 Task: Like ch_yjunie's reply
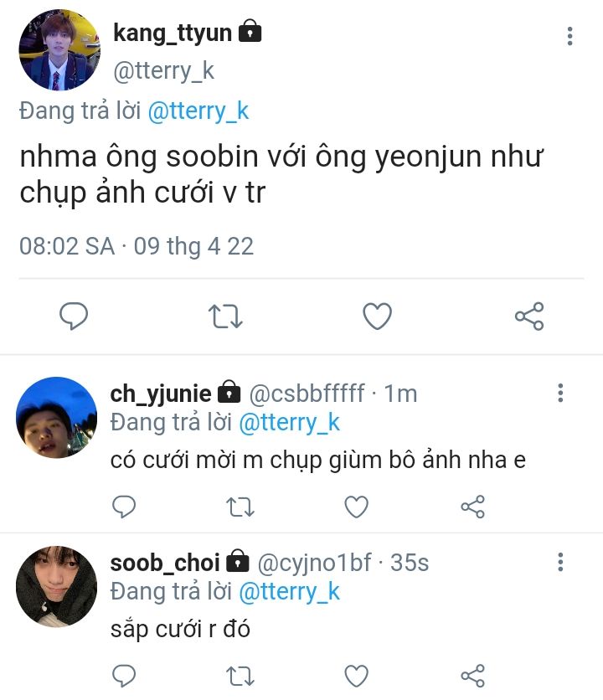coord(357,506)
